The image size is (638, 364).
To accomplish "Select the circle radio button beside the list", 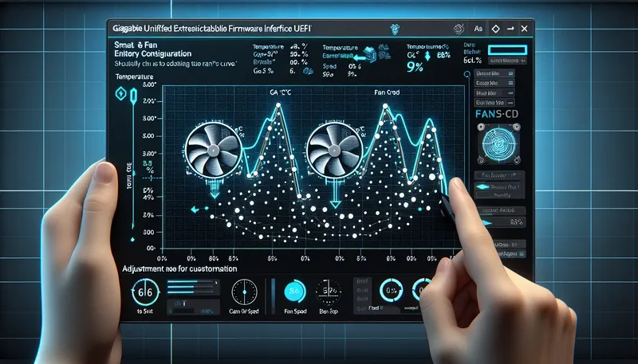I will pyautogui.click(x=467, y=74).
